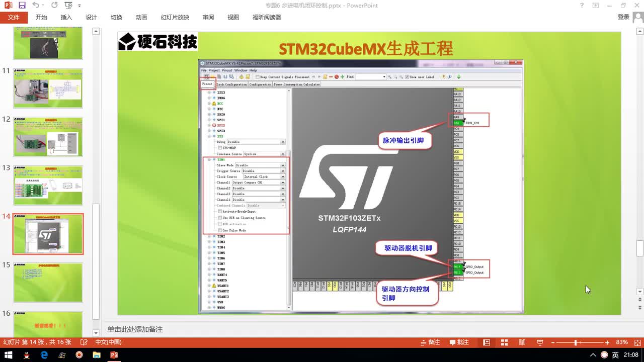Open the 审阅 ribbon tab

click(208, 17)
